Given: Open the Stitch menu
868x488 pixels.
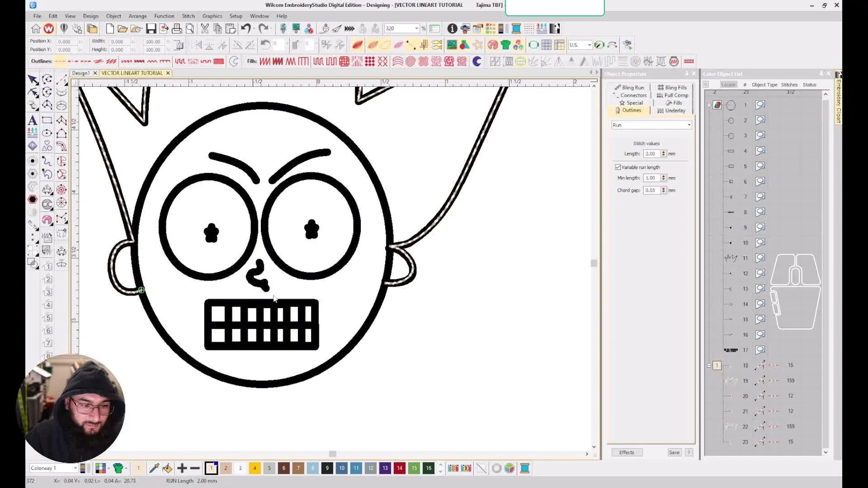Looking at the screenshot, I should 188,16.
